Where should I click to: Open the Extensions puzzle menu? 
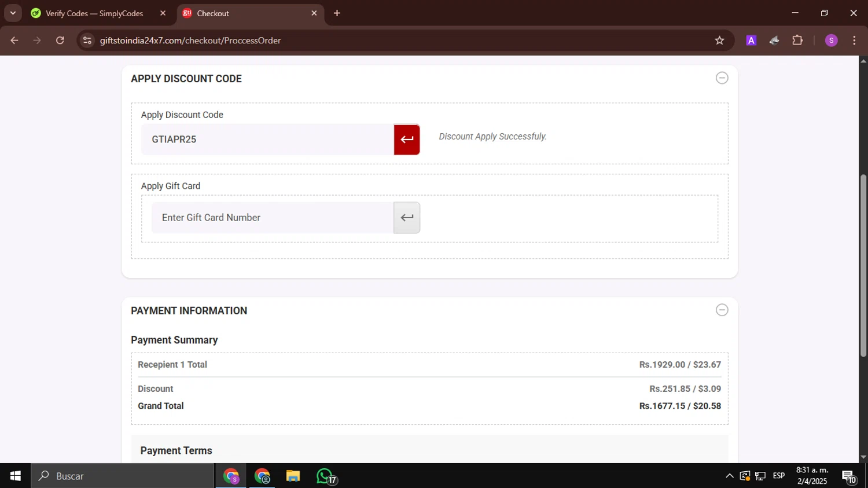click(797, 41)
